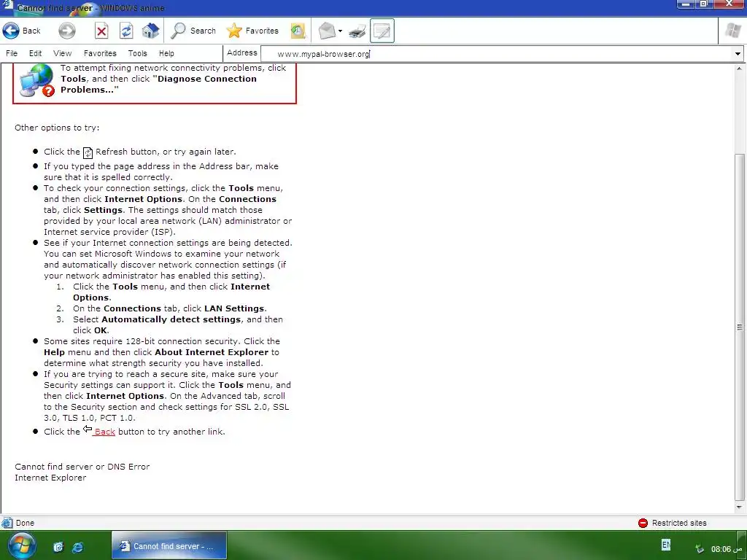Select the Cannot find server taskbar button
The height and width of the screenshot is (560, 747).
[169, 545]
